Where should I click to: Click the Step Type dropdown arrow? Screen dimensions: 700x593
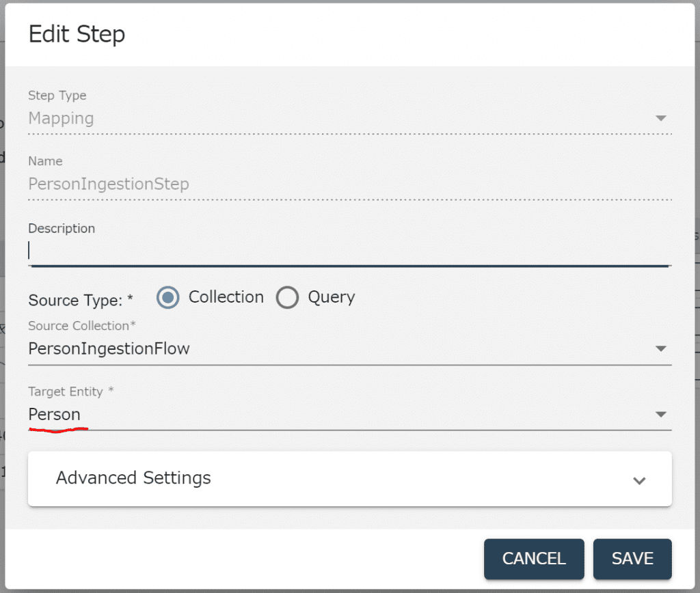pos(660,118)
